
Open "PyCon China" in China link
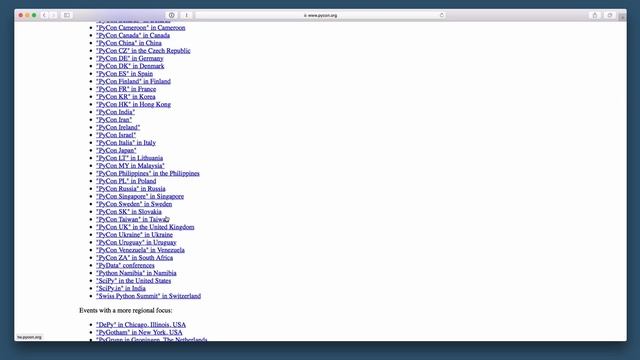[129, 43]
